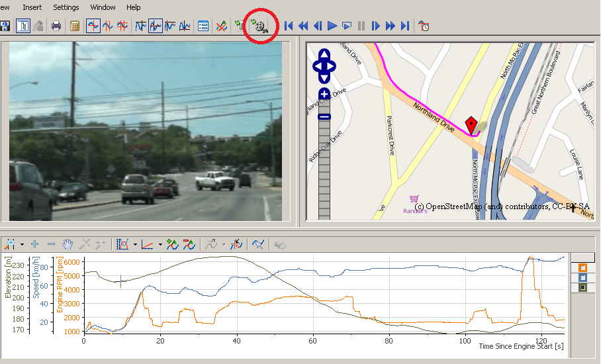The height and width of the screenshot is (364, 601).
Task: Open dropdown next to the grey curve icon
Action: [223, 244]
